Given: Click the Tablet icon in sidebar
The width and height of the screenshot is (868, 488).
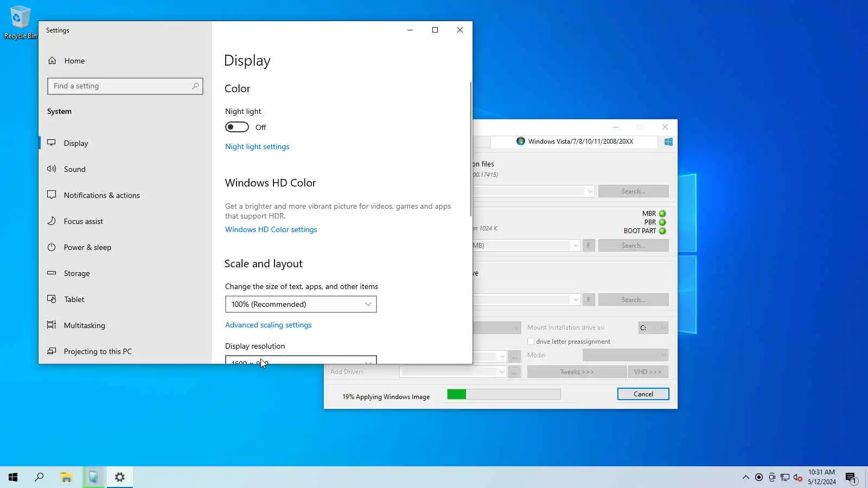Looking at the screenshot, I should tap(52, 299).
